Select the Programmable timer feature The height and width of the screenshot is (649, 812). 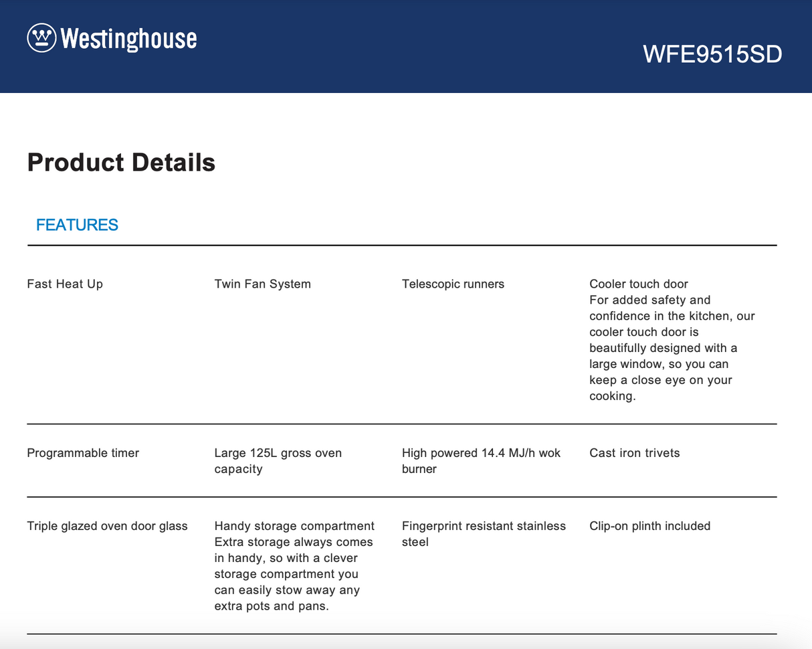83,453
